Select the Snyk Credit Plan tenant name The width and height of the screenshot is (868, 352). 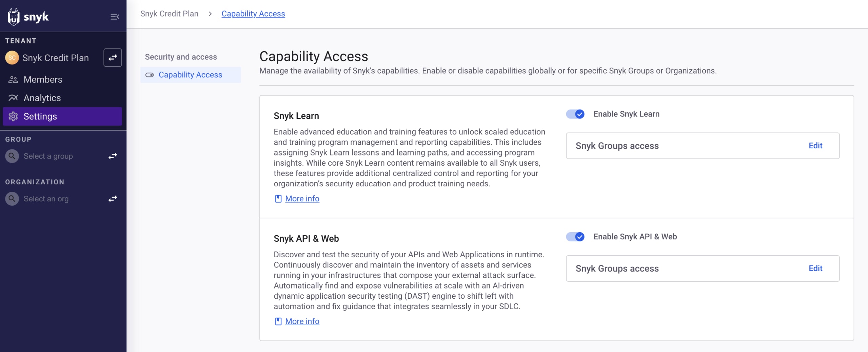click(x=56, y=58)
